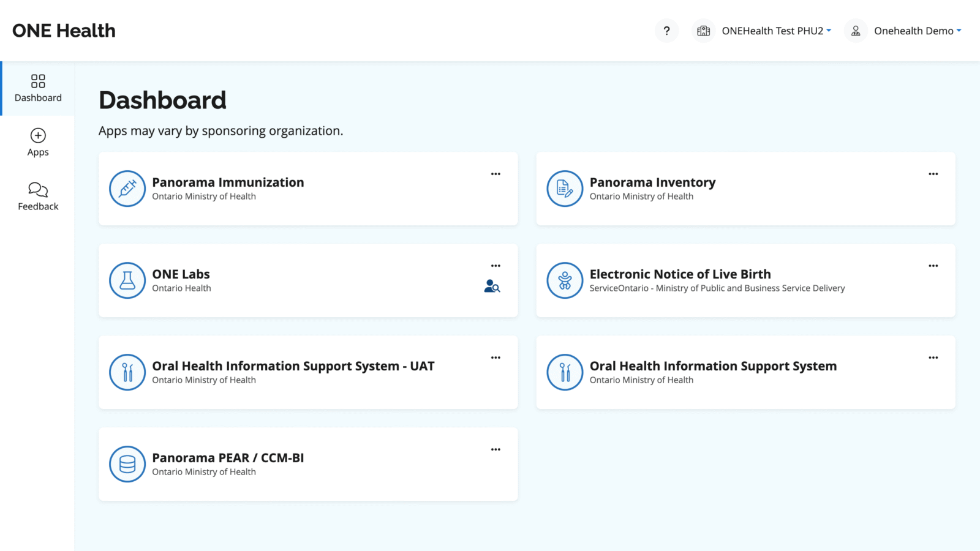Open the Apps sidebar item
This screenshot has width=980, height=551.
pos(38,143)
